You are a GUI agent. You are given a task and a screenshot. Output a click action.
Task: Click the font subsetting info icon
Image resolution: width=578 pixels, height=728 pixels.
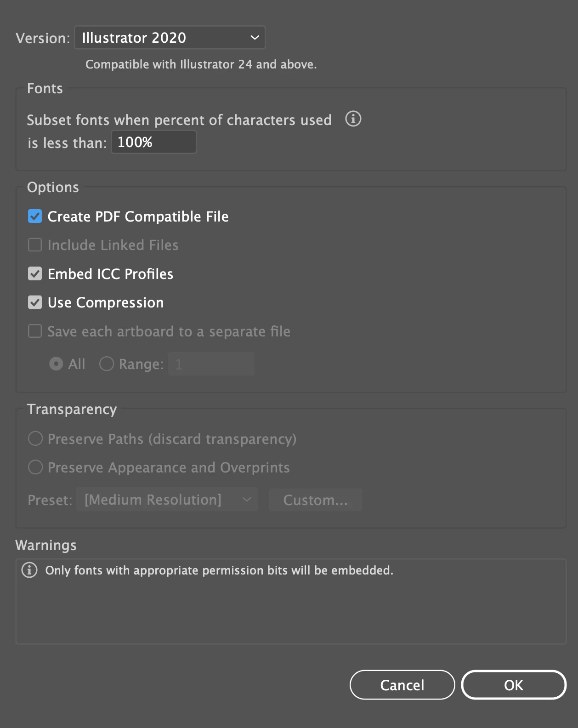pos(353,119)
